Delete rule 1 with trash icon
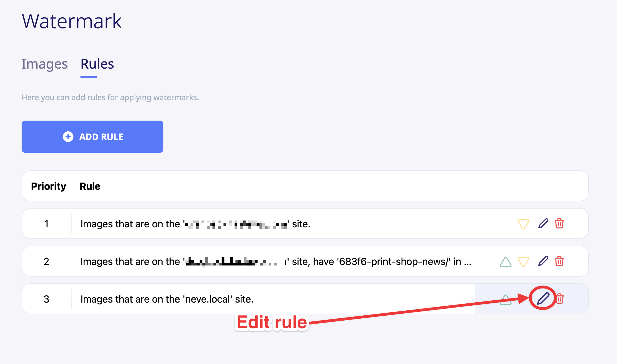Viewport: 617px width, 364px height. [559, 223]
